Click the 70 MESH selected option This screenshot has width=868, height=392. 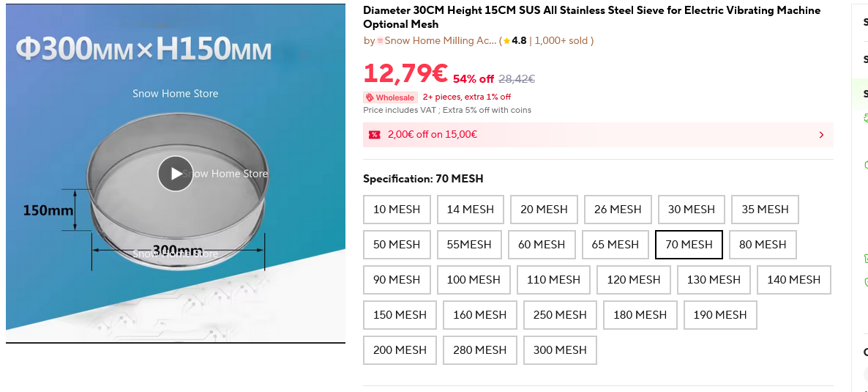pos(689,245)
